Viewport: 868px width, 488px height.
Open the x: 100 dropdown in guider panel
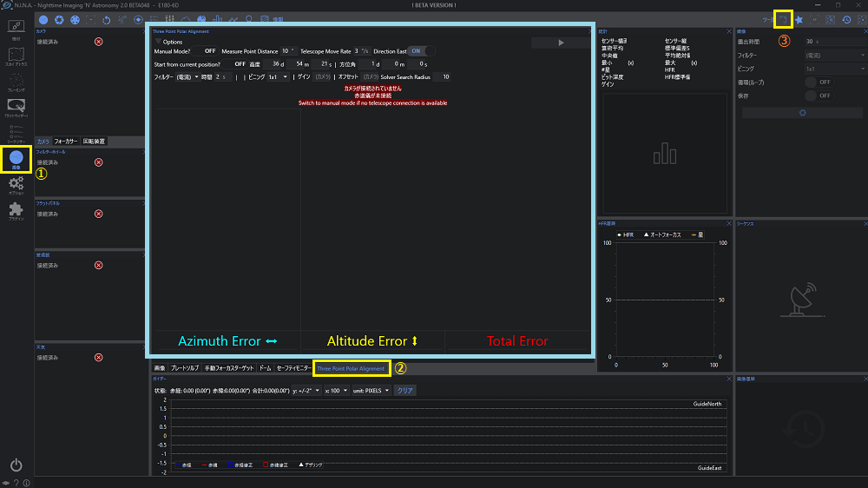pyautogui.click(x=336, y=391)
